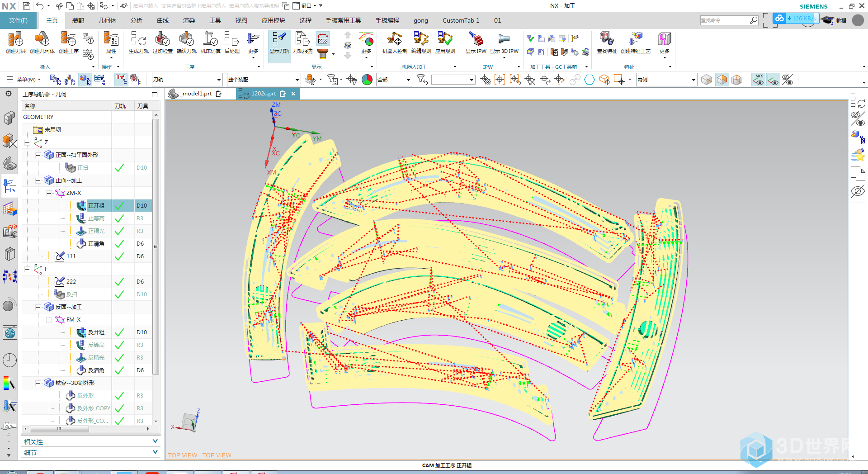Maximize the 工序导航器 panel
The width and height of the screenshot is (868, 474).
(155, 95)
